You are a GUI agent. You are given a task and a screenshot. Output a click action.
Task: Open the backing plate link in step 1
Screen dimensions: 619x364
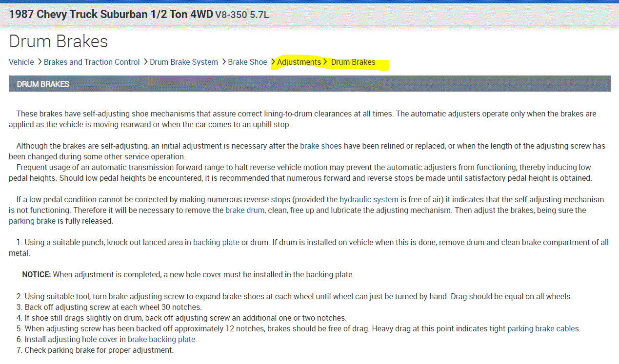pos(216,242)
